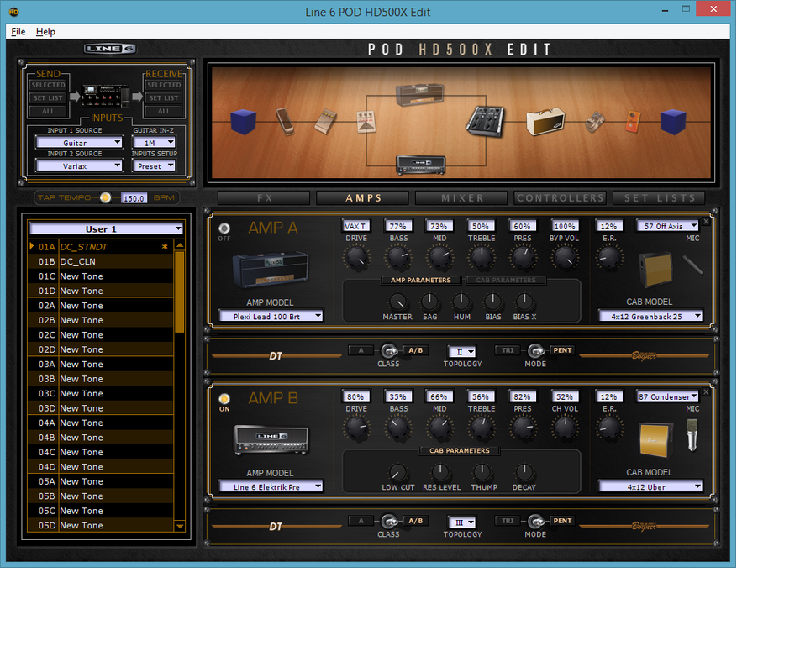Open the 57 Off Axis mic dropdown
The height and width of the screenshot is (672, 800).
tap(667, 225)
